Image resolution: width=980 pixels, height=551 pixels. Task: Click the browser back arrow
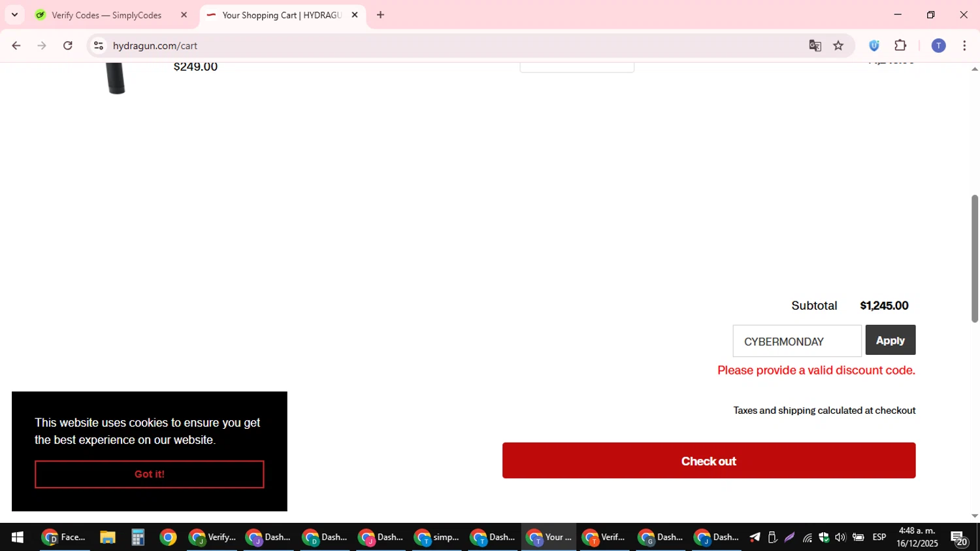(16, 46)
